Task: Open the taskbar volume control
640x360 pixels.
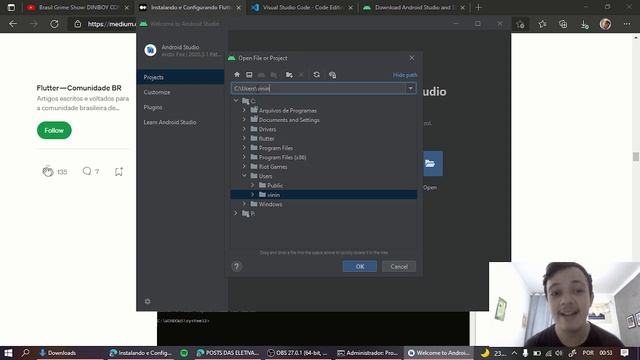Action: 559,353
